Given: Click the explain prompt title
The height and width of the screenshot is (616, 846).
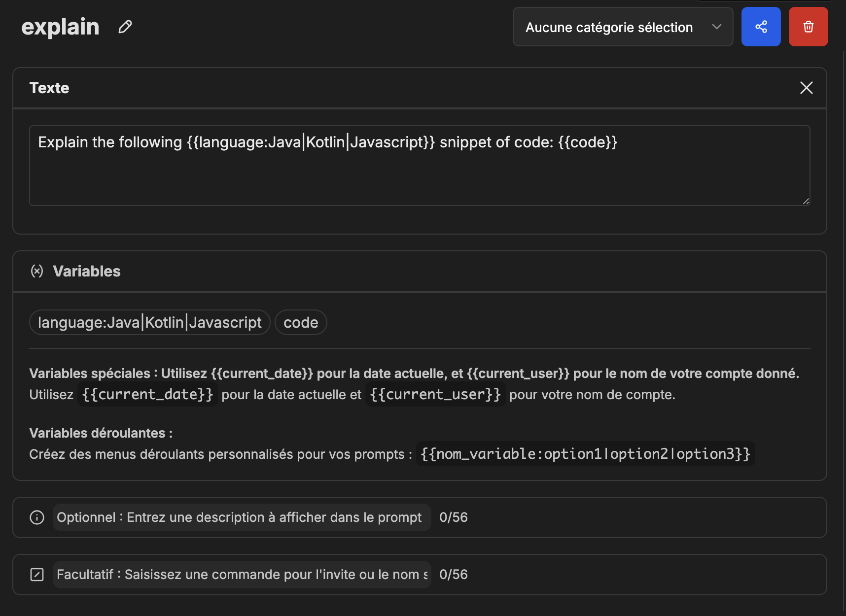Looking at the screenshot, I should [x=60, y=27].
